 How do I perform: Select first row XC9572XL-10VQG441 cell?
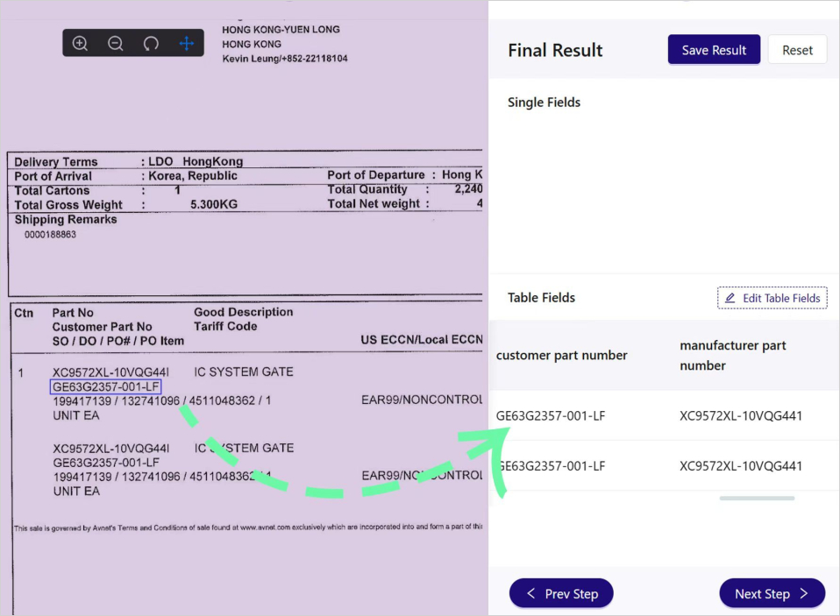coord(740,415)
